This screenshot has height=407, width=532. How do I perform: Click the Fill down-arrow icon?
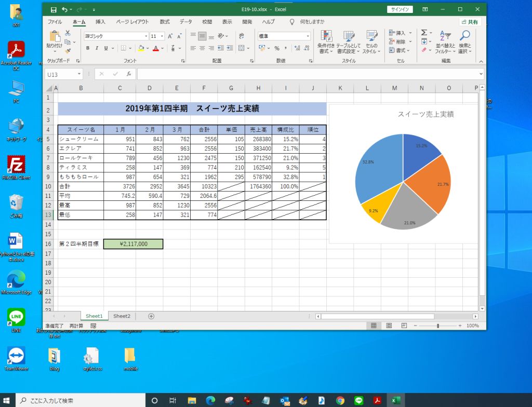(x=424, y=42)
